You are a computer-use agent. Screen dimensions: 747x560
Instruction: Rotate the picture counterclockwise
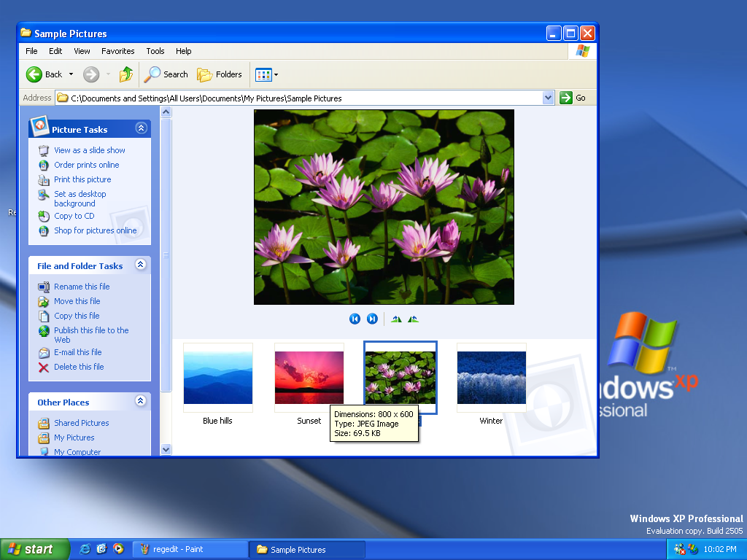[x=413, y=319]
